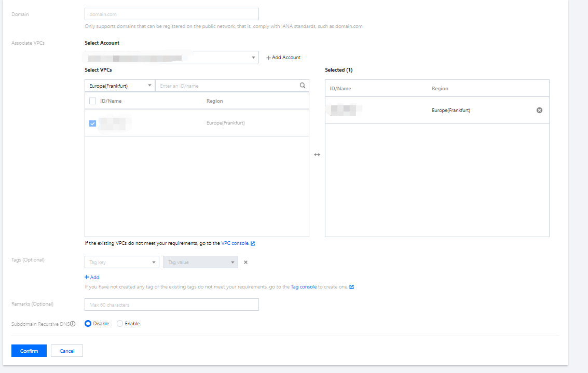Click Europe(Frankfurt) text in Selected list row
588x373 pixels.
[x=451, y=110]
